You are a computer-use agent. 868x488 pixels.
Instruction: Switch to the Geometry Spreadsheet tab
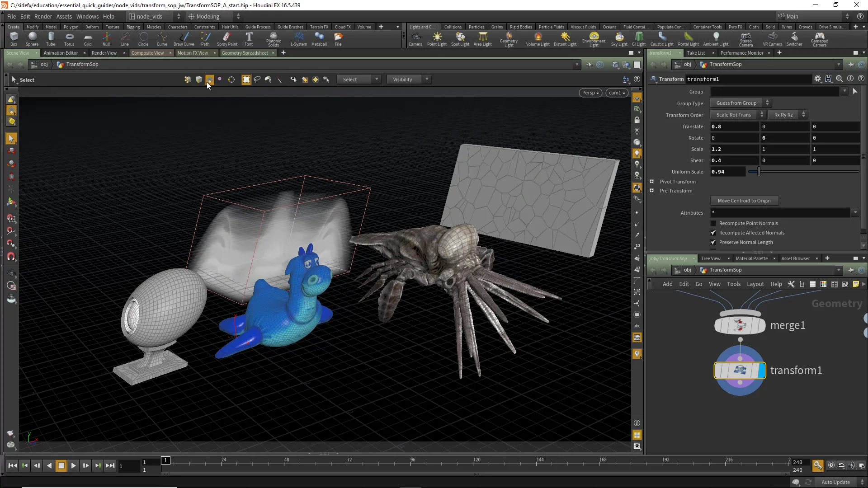coord(245,53)
